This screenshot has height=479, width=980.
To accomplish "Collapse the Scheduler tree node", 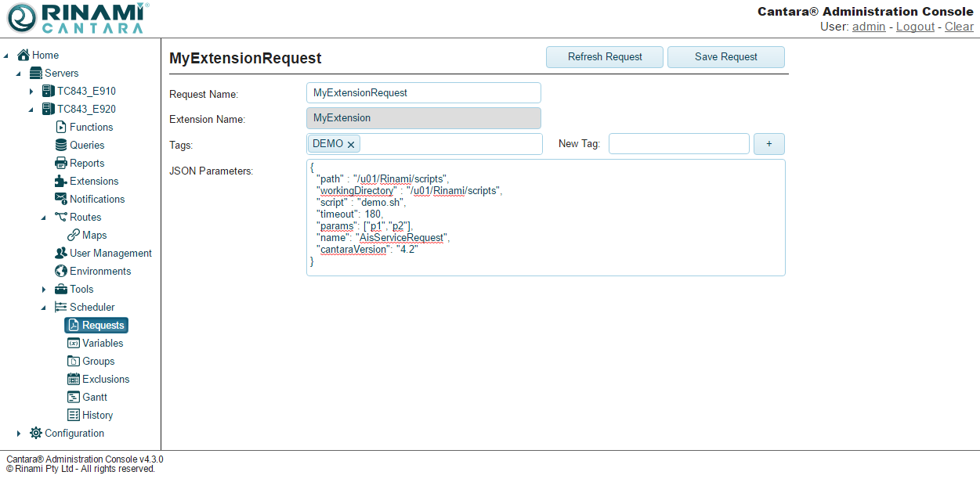I will [44, 308].
